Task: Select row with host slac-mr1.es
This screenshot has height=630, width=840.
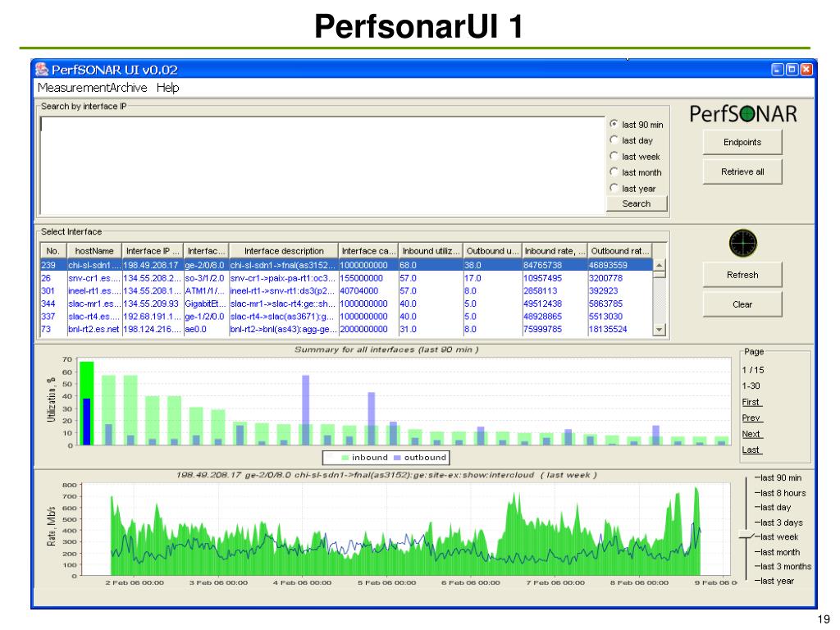Action: tap(346, 304)
